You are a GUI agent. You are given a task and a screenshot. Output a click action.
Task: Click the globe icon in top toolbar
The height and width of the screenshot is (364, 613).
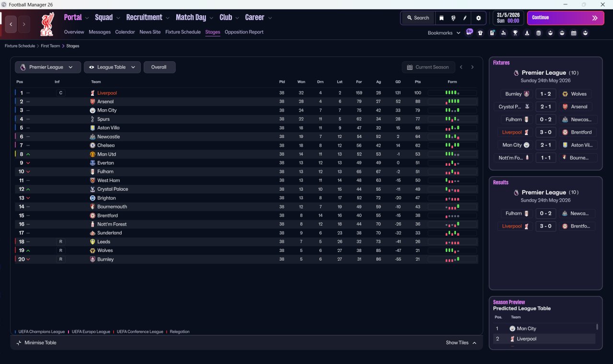[453, 18]
